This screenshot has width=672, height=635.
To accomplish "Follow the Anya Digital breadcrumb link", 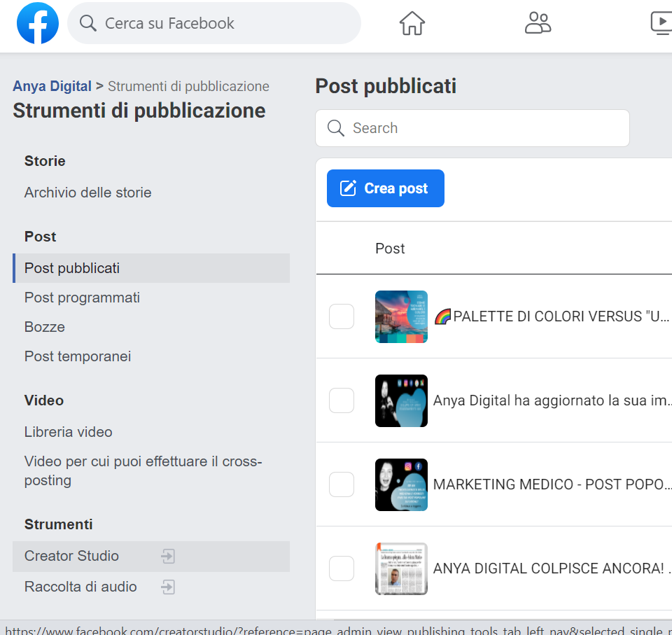I will point(52,86).
